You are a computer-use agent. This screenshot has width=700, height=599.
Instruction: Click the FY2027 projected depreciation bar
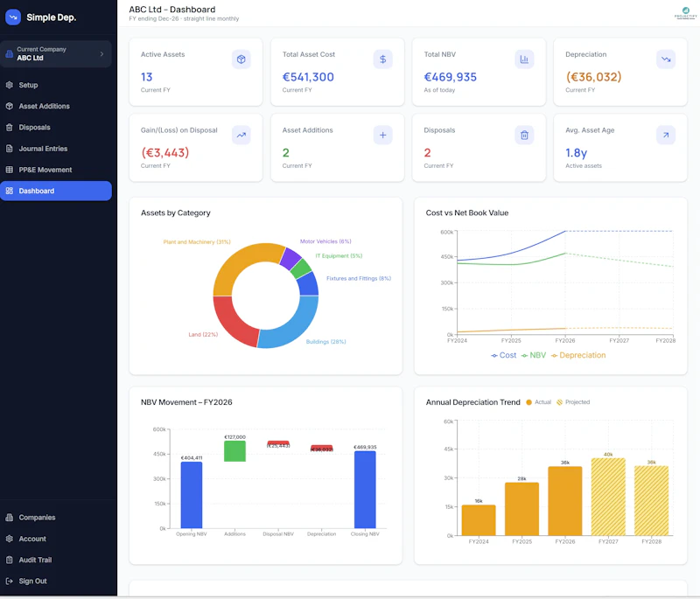(x=608, y=497)
